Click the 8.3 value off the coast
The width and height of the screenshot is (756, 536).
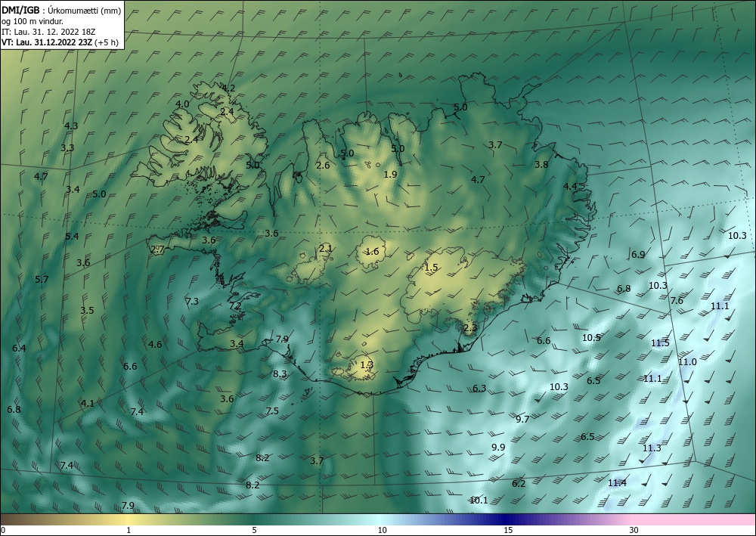280,373
